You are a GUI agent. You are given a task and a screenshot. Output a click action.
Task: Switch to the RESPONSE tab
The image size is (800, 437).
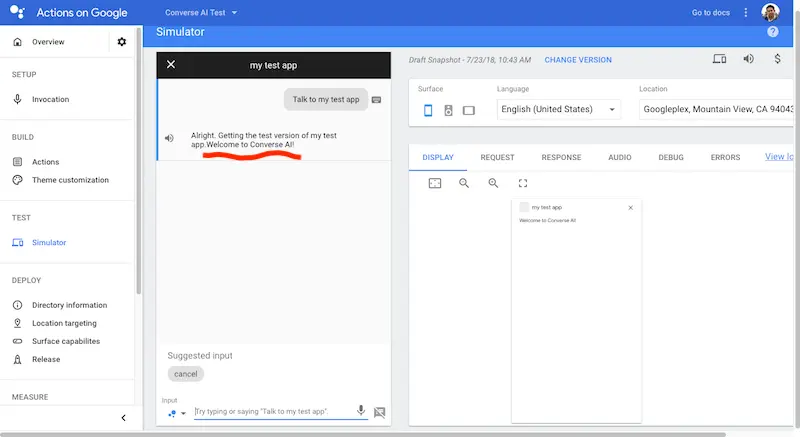[561, 158]
